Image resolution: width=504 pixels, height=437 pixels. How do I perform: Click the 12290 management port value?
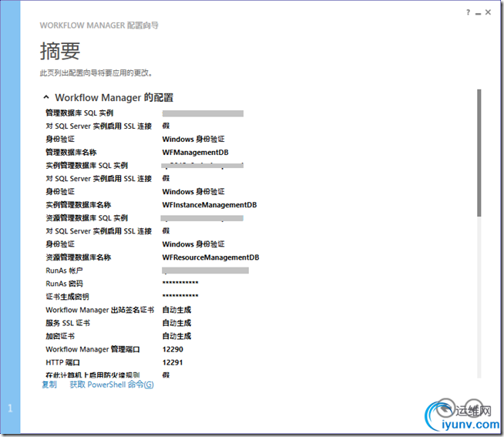[x=173, y=349]
